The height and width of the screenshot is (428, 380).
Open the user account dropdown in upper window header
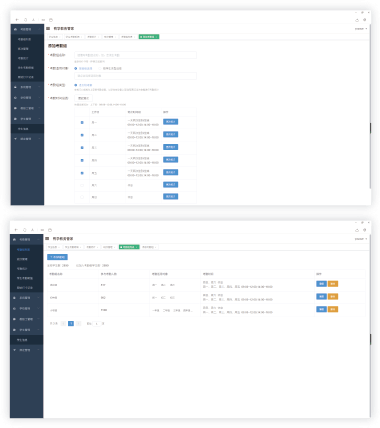(361, 29)
